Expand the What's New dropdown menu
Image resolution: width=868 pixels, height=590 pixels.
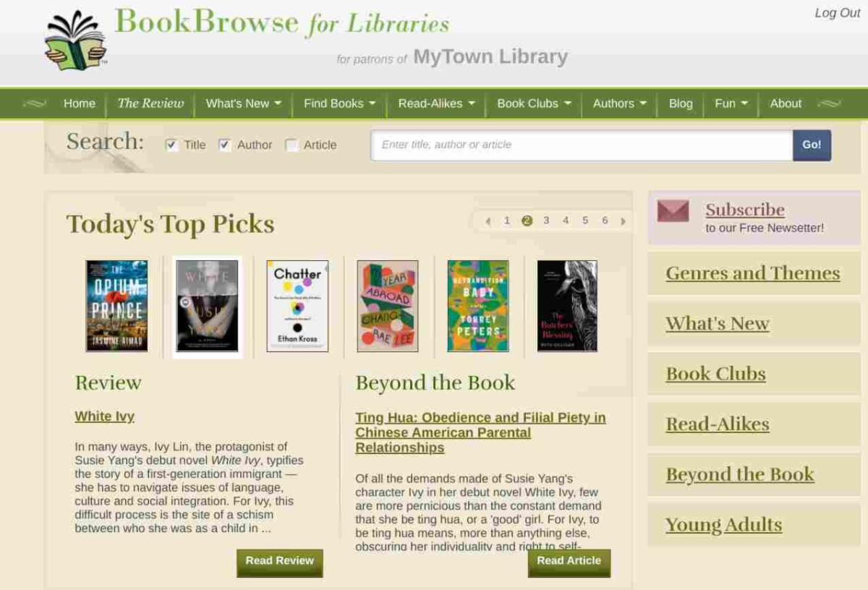point(244,103)
